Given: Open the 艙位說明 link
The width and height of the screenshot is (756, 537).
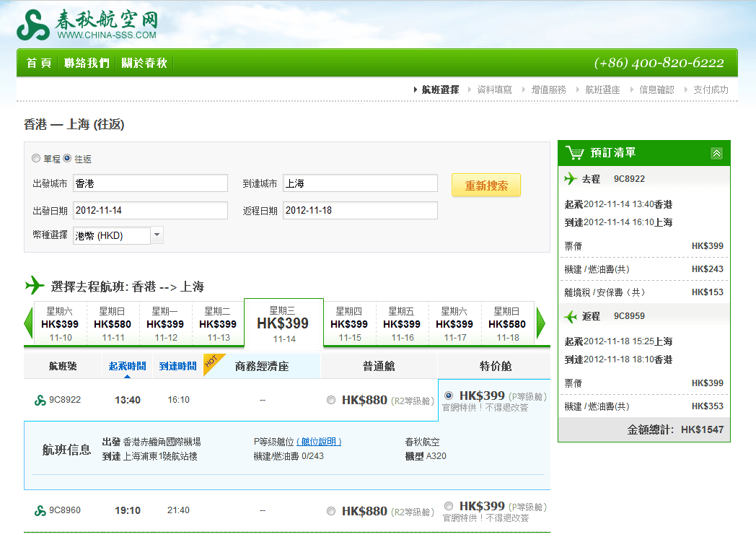Looking at the screenshot, I should tap(319, 442).
